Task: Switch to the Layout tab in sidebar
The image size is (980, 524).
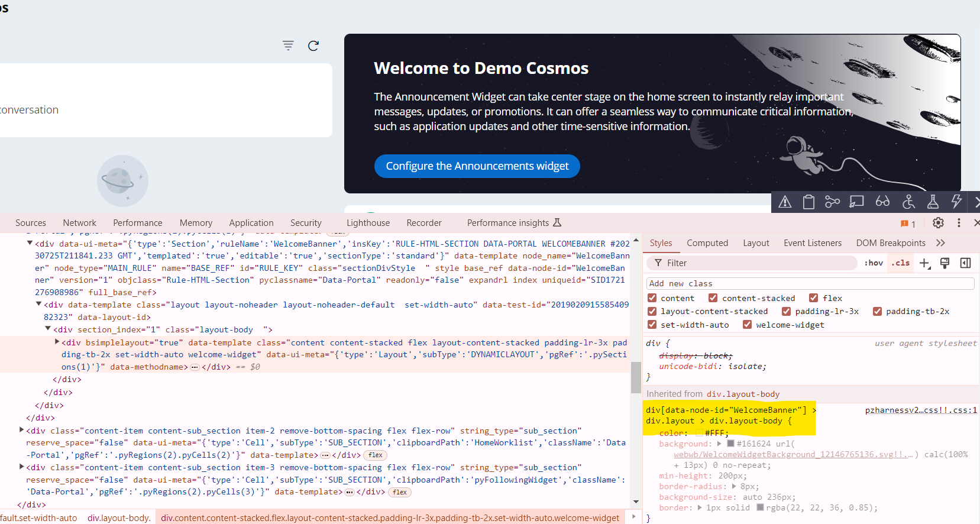Action: pyautogui.click(x=756, y=243)
